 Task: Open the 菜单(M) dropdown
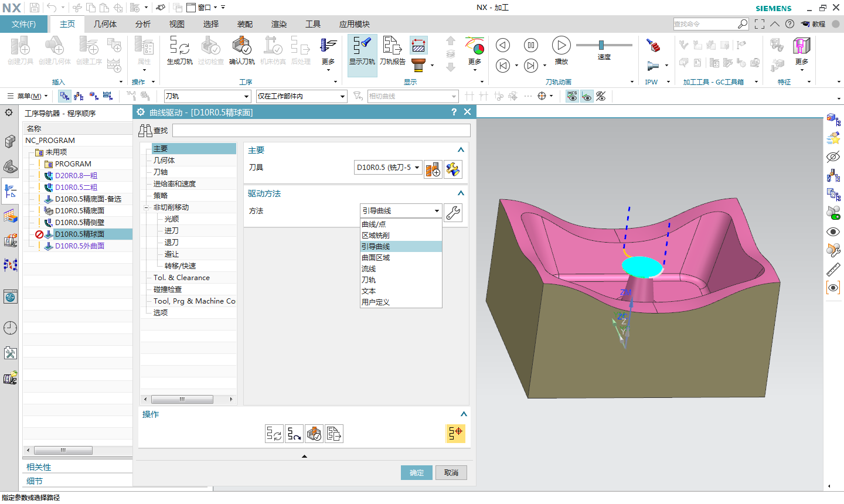point(28,96)
